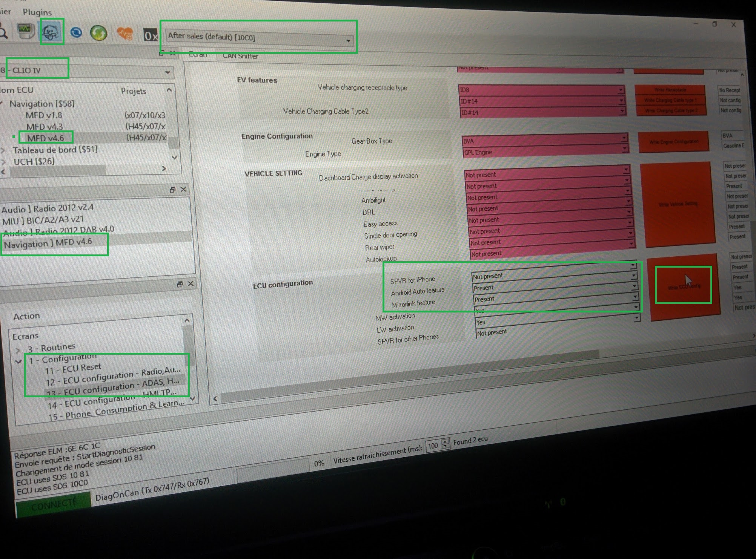
Task: Collapse the Navigation [$58] tree node
Action: click(2, 104)
